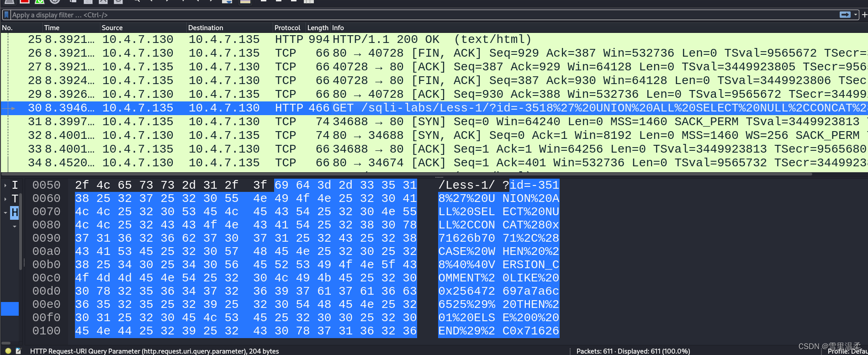Click ASCII text '0LIKE%20' in bytes pane
The width and height of the screenshot is (868, 355).
(531, 278)
